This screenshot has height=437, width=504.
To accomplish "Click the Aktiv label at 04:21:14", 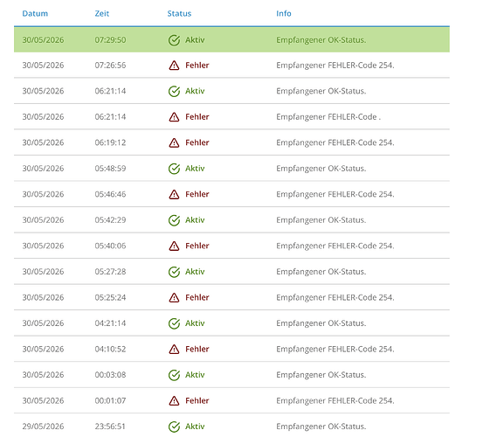I will (195, 323).
